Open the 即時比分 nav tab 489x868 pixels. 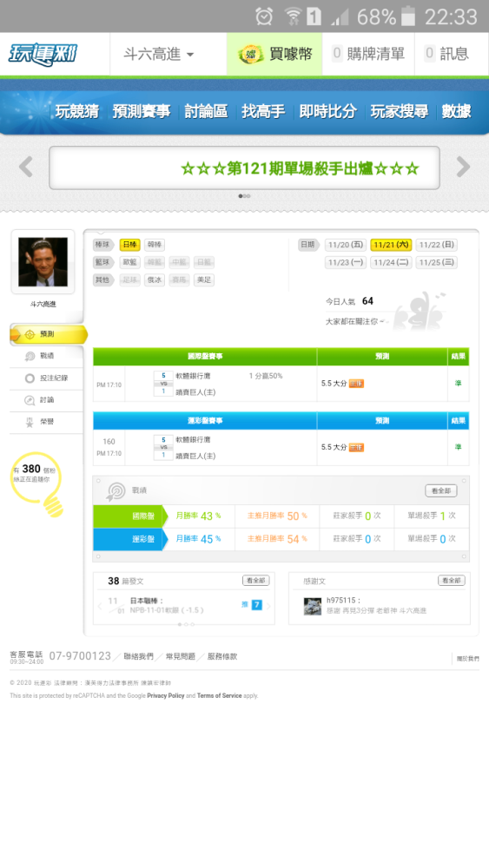click(x=327, y=111)
